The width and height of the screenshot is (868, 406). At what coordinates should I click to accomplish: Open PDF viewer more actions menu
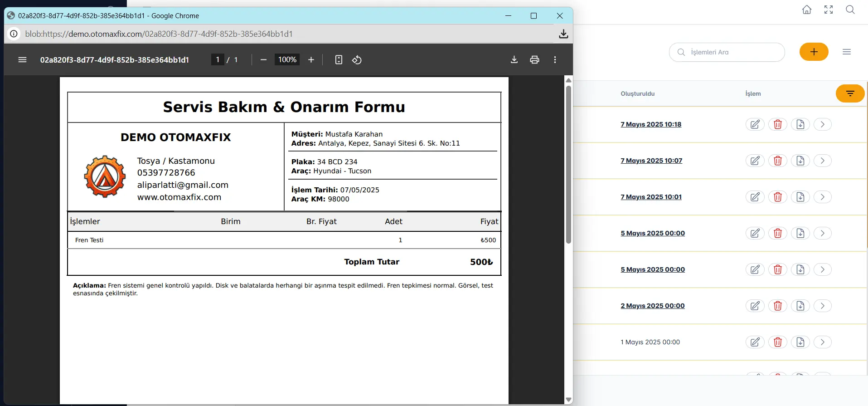(x=555, y=60)
